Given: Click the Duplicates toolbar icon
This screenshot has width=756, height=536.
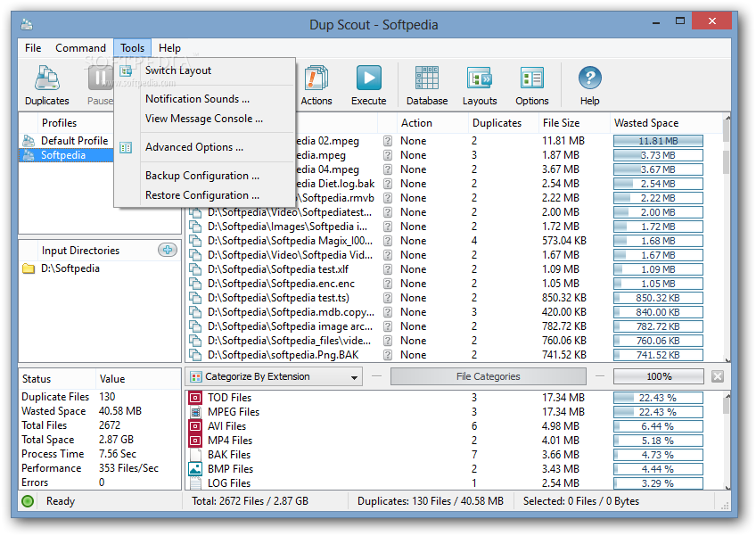Looking at the screenshot, I should [46, 86].
